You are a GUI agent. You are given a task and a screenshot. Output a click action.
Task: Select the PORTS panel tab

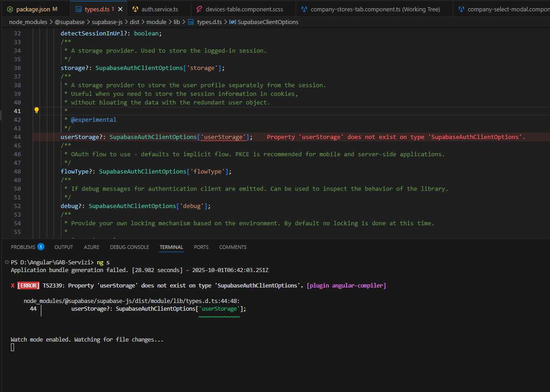tap(201, 247)
